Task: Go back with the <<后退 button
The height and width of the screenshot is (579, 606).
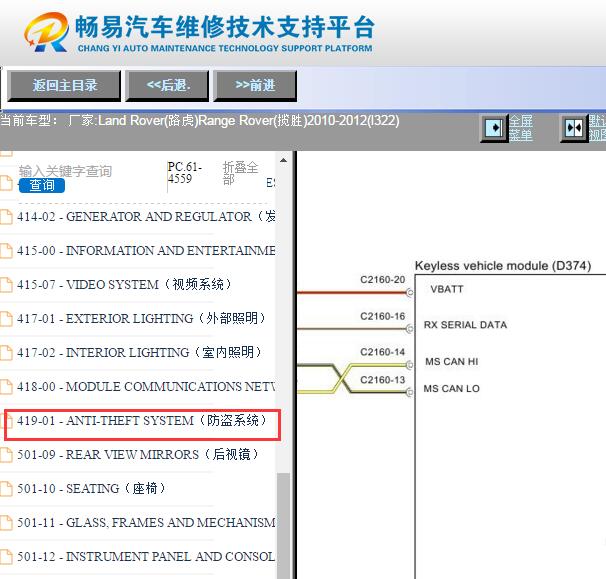Action: pyautogui.click(x=167, y=85)
